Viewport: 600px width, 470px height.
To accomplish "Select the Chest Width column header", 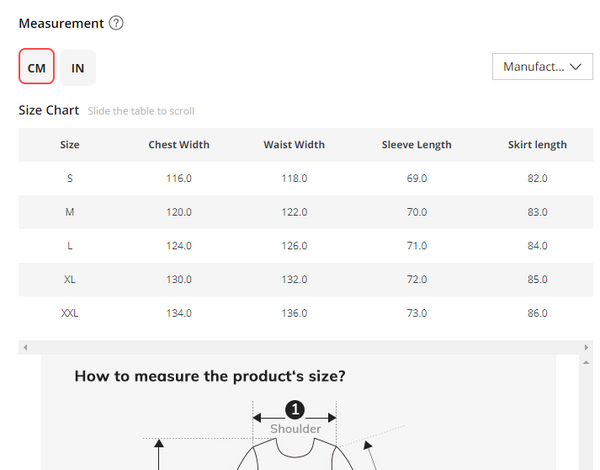I will coord(179,145).
